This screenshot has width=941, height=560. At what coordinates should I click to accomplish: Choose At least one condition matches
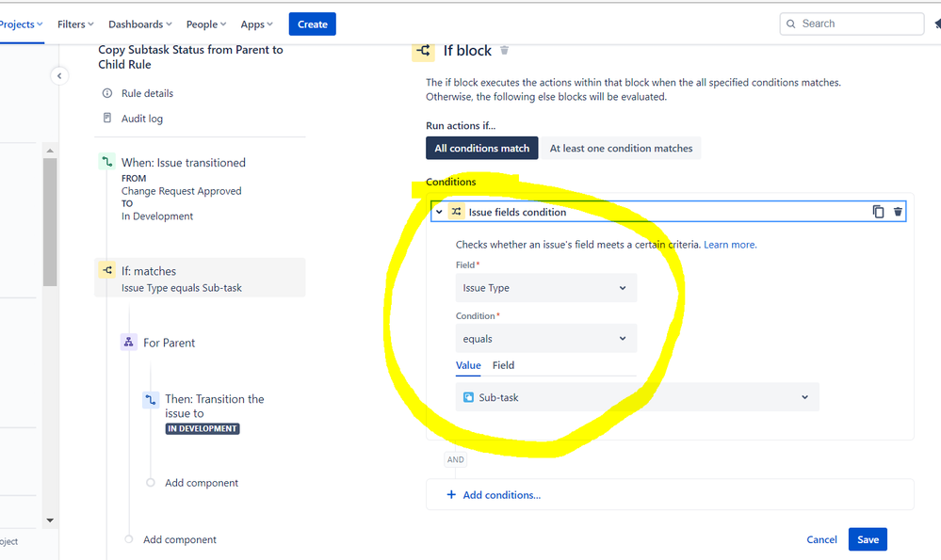pyautogui.click(x=621, y=148)
